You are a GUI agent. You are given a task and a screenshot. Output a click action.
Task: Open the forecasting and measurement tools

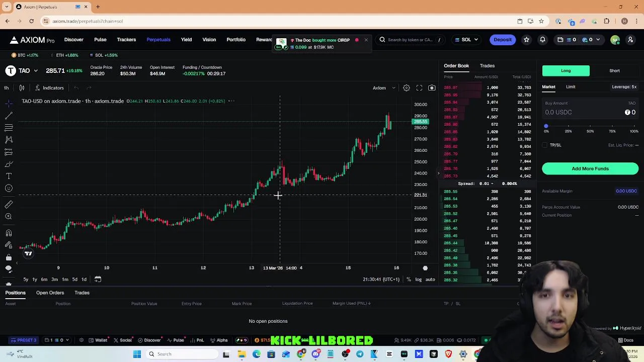(9, 152)
